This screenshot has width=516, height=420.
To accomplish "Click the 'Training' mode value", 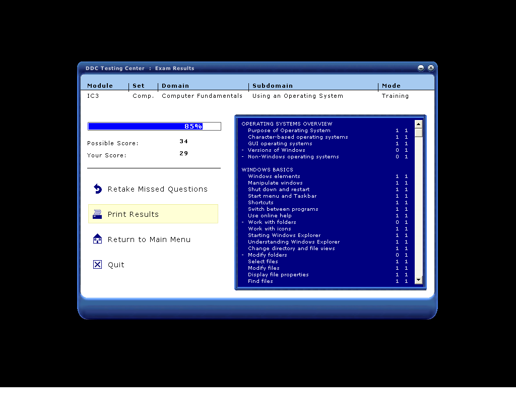I will pos(395,96).
